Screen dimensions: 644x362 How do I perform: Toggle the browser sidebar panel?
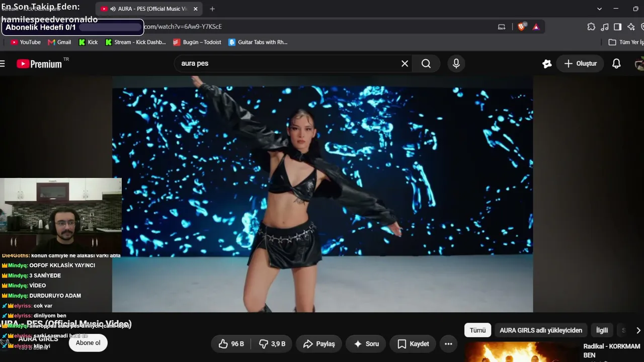(617, 27)
